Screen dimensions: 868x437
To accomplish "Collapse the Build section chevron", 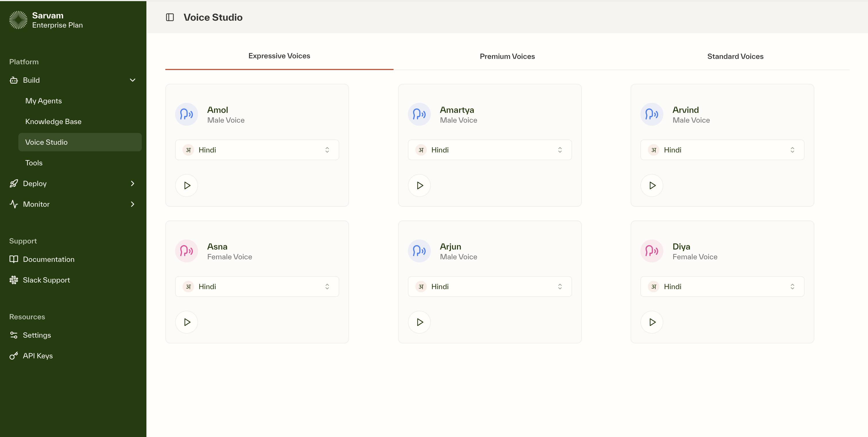I will click(133, 80).
